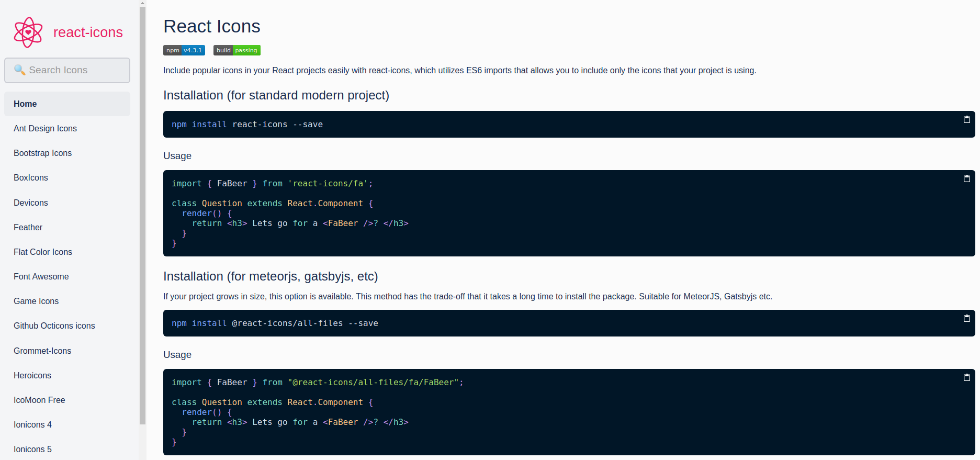Screen dimensions: 980x460
Task: Click the Installation for standard modern project heading
Action: [x=276, y=95]
